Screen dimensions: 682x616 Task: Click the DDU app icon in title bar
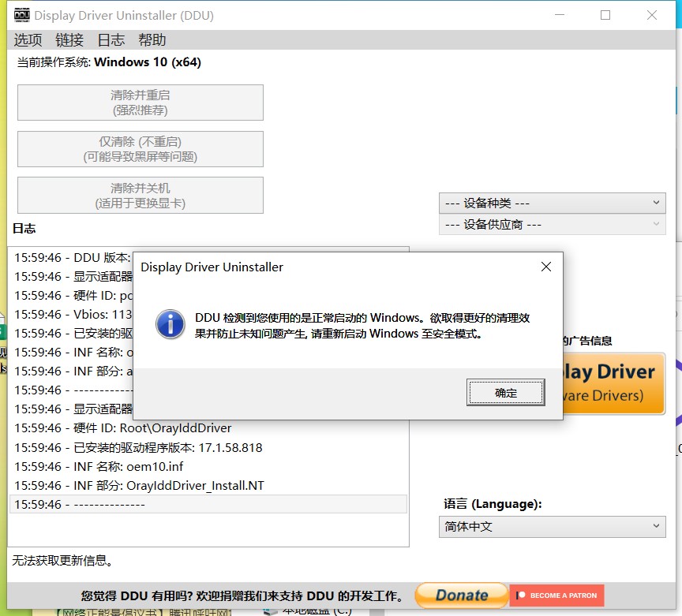[22, 15]
